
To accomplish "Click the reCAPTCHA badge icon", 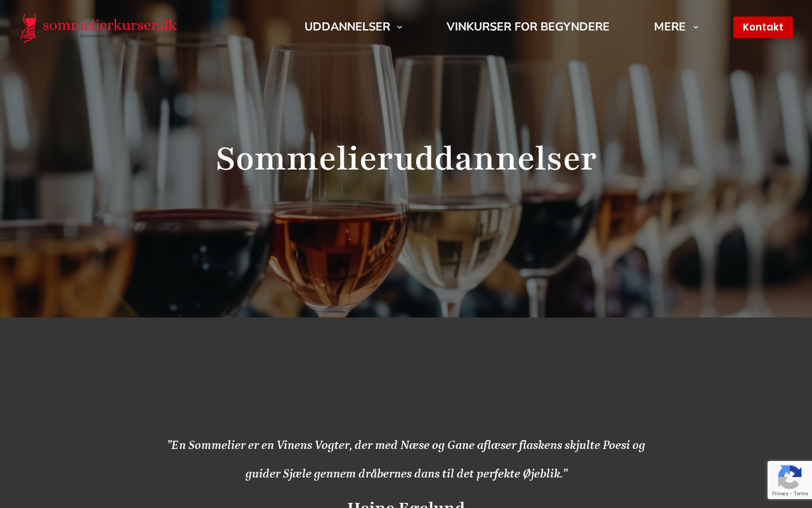I will (789, 478).
